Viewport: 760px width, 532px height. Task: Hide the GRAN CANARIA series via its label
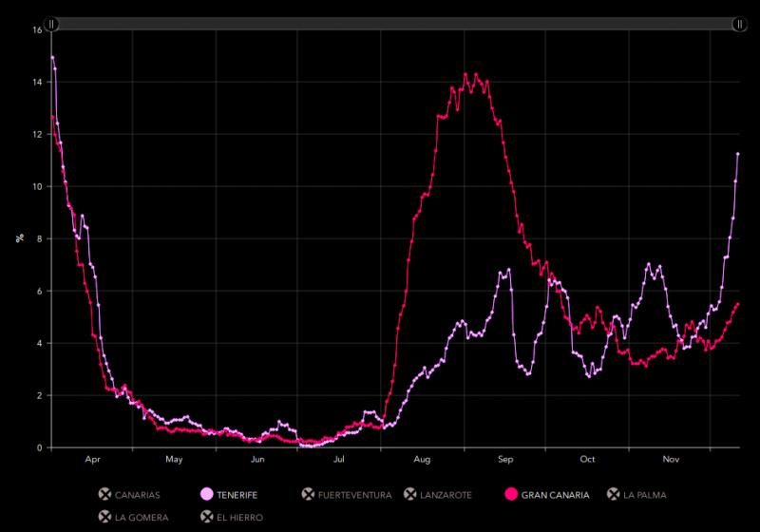555,495
